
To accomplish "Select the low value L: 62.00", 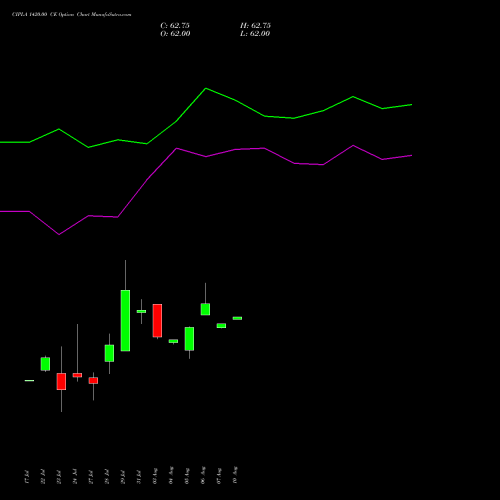I will click(x=255, y=34).
